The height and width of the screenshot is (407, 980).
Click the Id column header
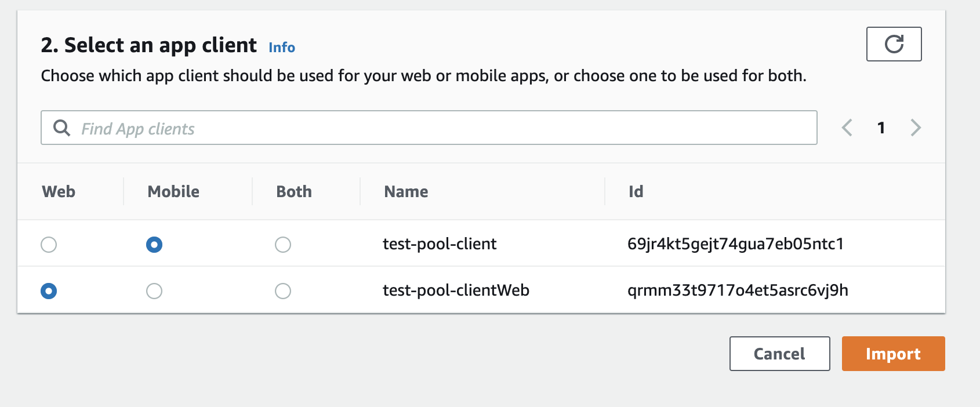click(x=636, y=191)
